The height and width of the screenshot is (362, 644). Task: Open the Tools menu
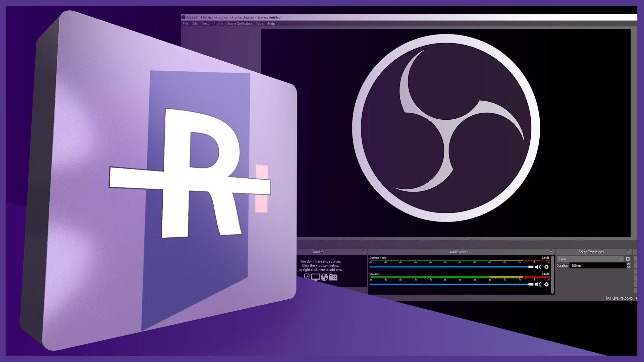pyautogui.click(x=260, y=24)
